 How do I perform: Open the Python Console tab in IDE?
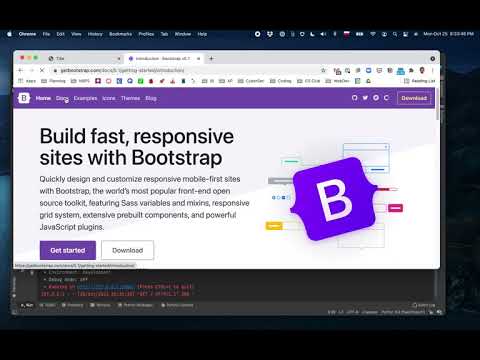tap(177, 305)
